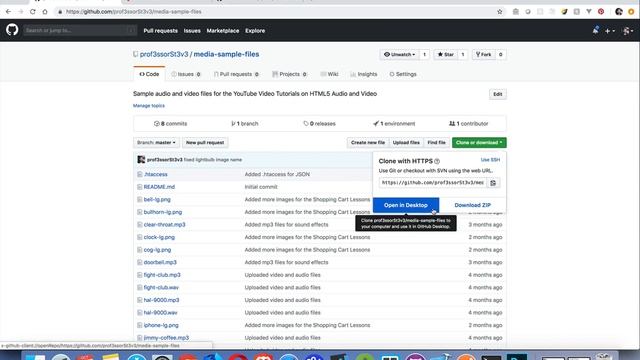Screen dimensions: 640x360
Task: Open the Insights tab
Action: pyautogui.click(x=363, y=74)
